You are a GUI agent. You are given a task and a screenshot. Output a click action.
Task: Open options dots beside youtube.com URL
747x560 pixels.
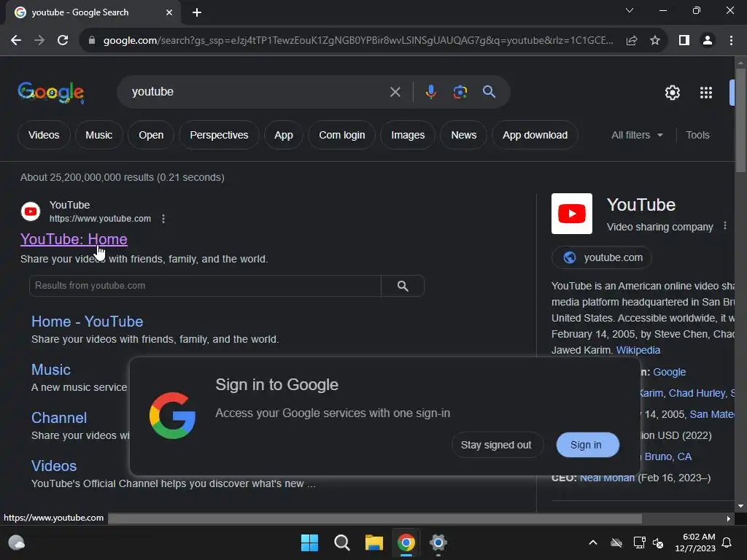pyautogui.click(x=163, y=219)
